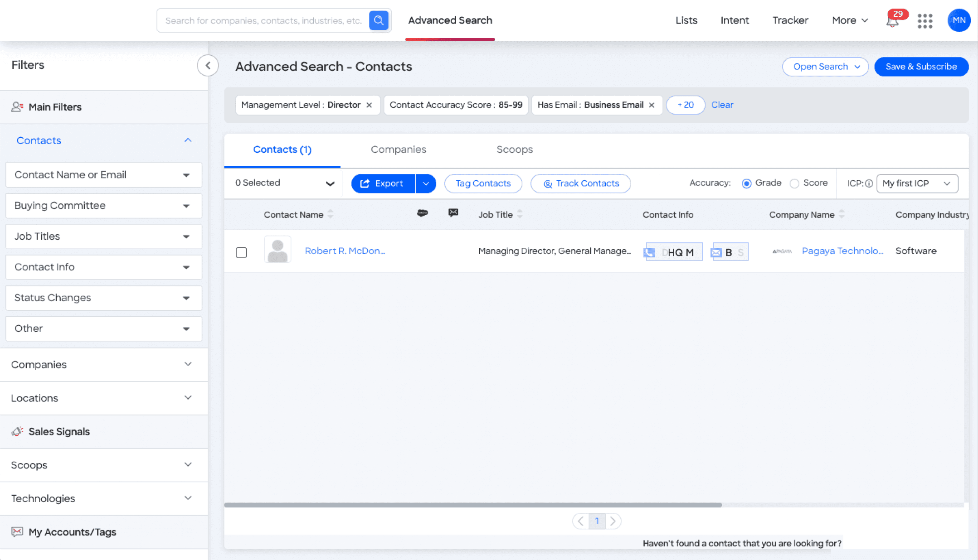
Task: Expand the Job Titles filter dropdown
Action: (104, 237)
